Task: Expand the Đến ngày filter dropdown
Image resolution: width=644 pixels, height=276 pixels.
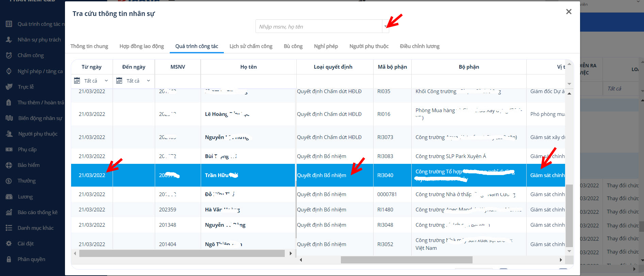Action: [148, 81]
